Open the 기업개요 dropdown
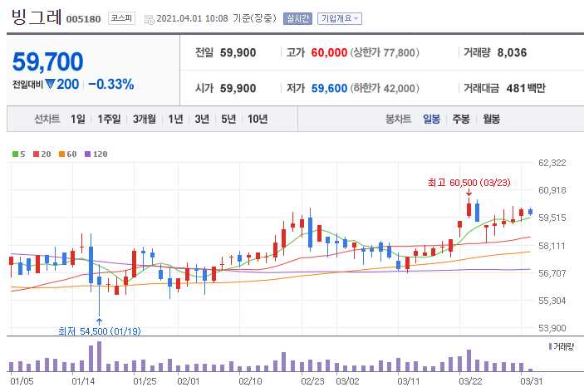584x392 pixels. click(339, 18)
